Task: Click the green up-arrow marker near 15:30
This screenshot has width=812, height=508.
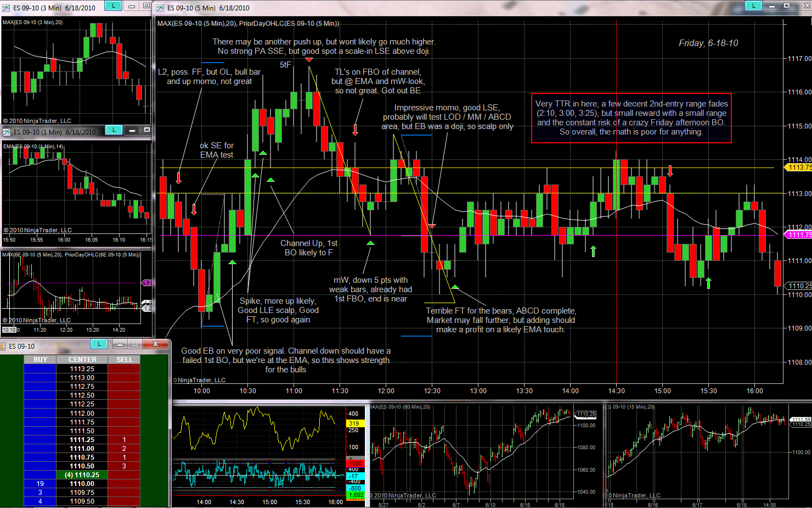Action: point(708,283)
